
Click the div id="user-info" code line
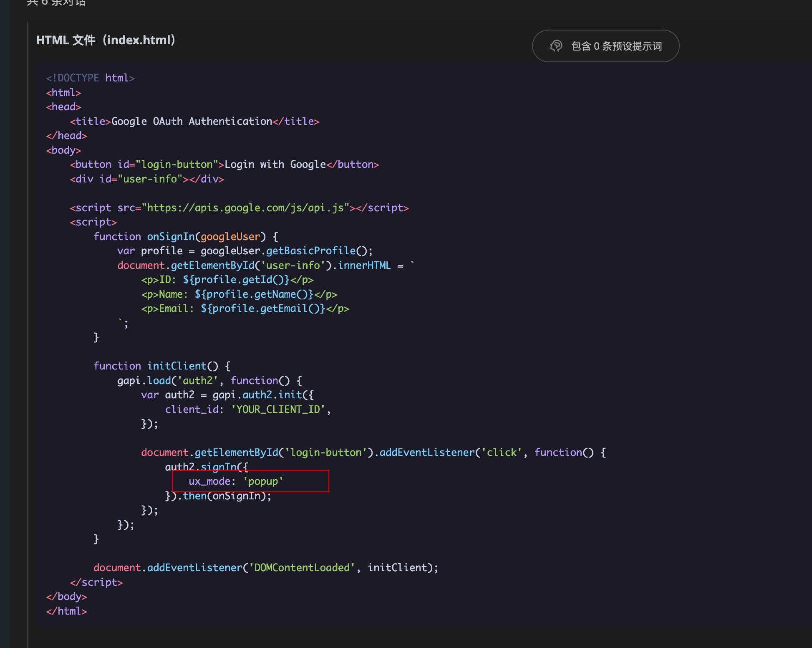tap(147, 179)
